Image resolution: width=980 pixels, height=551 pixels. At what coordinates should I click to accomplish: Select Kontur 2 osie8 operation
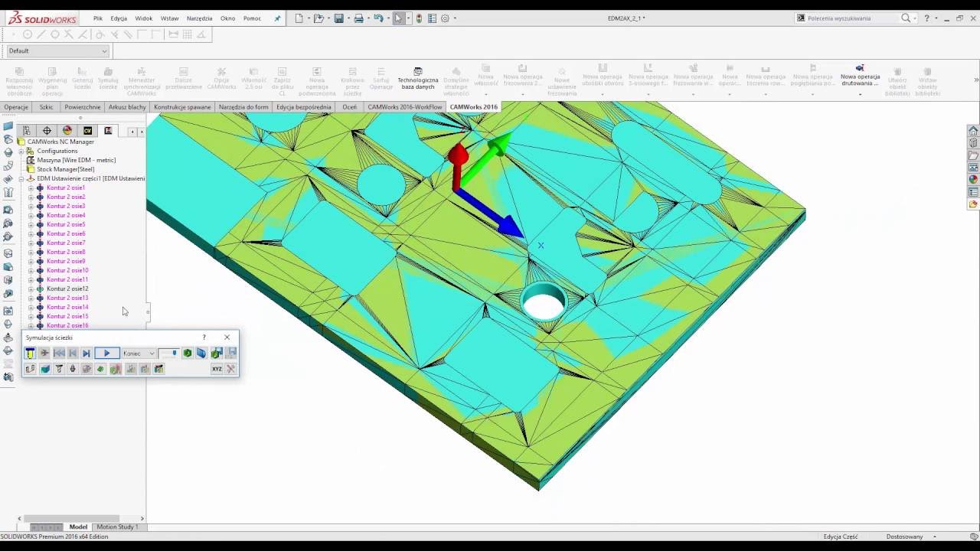coord(66,252)
